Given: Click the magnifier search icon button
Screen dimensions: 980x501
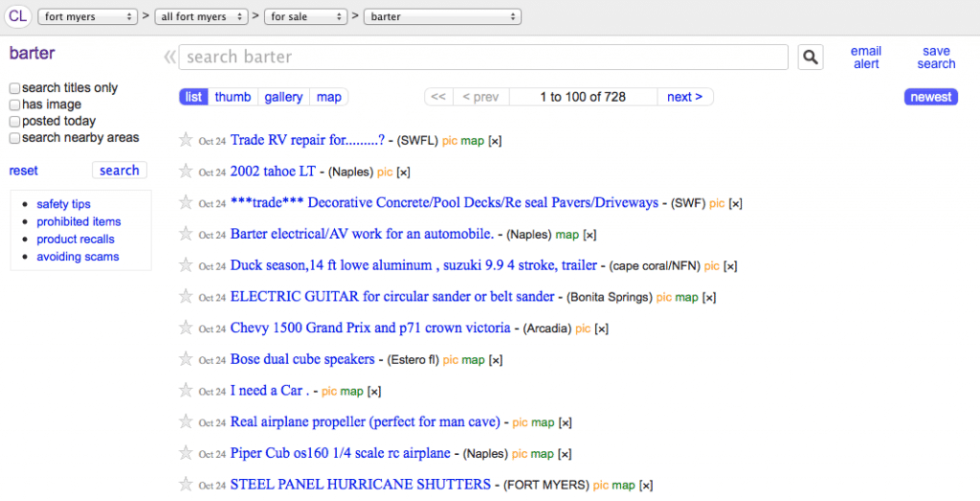Looking at the screenshot, I should [x=811, y=57].
